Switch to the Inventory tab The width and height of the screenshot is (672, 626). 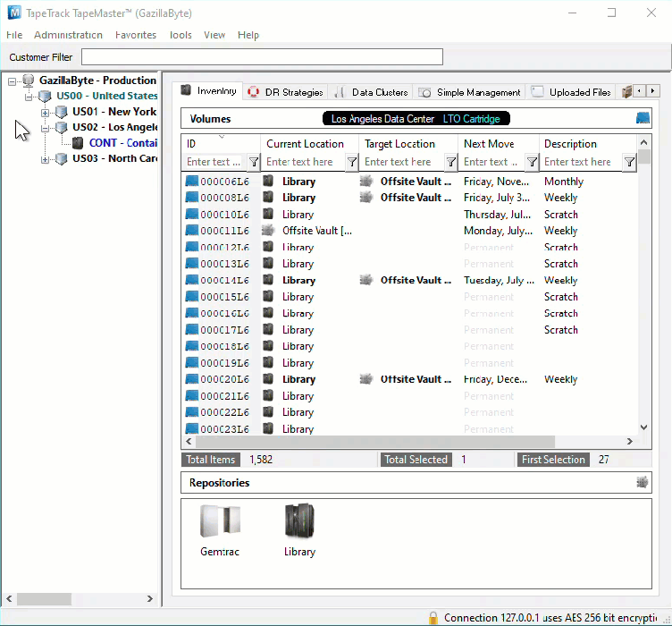click(209, 91)
